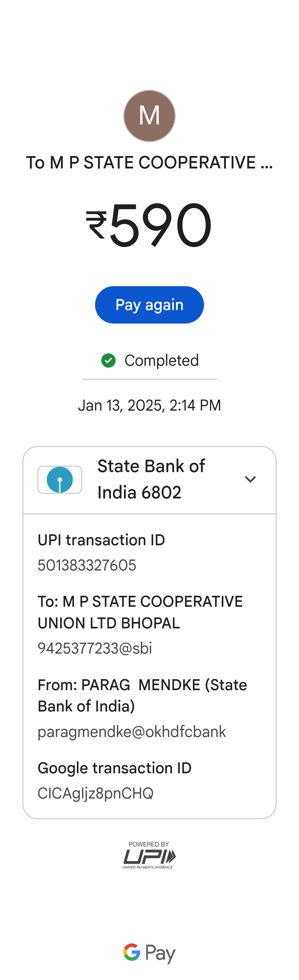Image resolution: width=299 pixels, height=980 pixels.
Task: Click the ₹590 payment amount
Action: 149,225
